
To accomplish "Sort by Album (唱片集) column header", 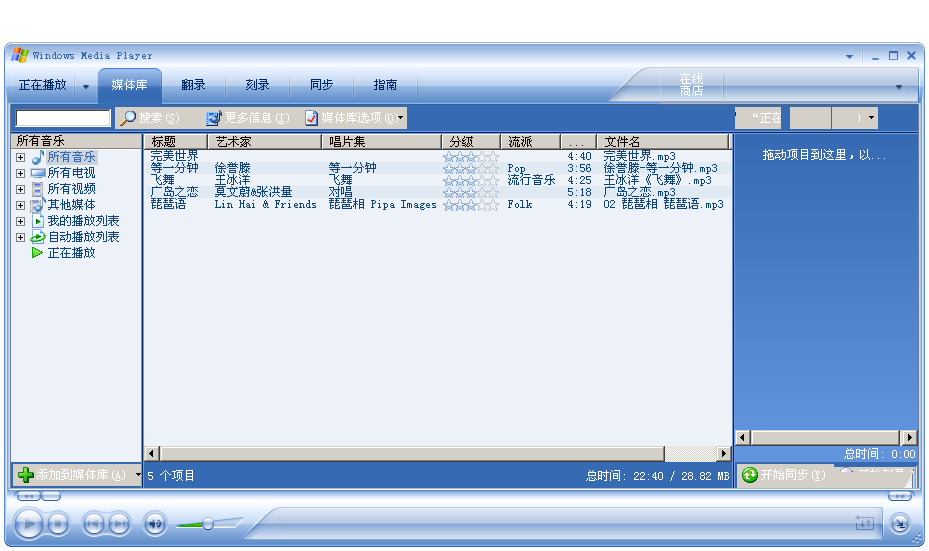I will (382, 142).
